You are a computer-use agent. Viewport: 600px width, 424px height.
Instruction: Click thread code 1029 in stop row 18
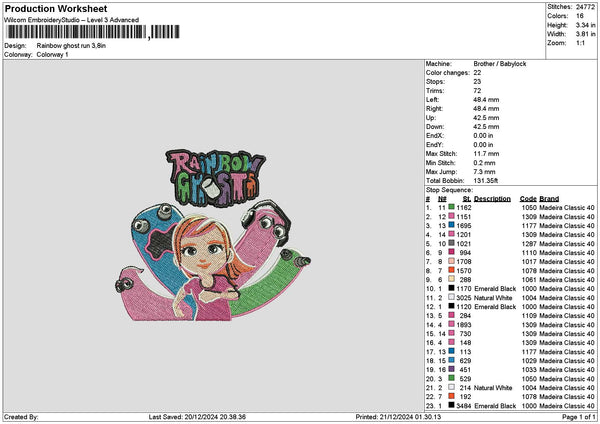click(529, 360)
